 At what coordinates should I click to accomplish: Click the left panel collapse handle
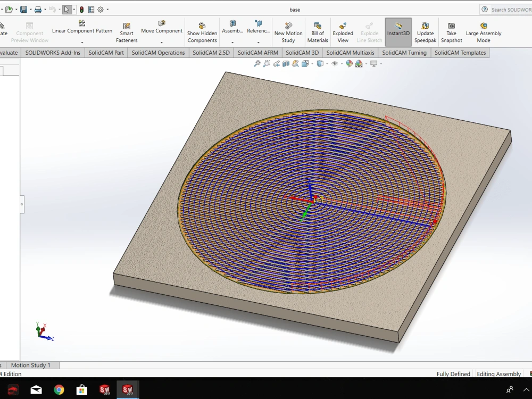tap(22, 204)
